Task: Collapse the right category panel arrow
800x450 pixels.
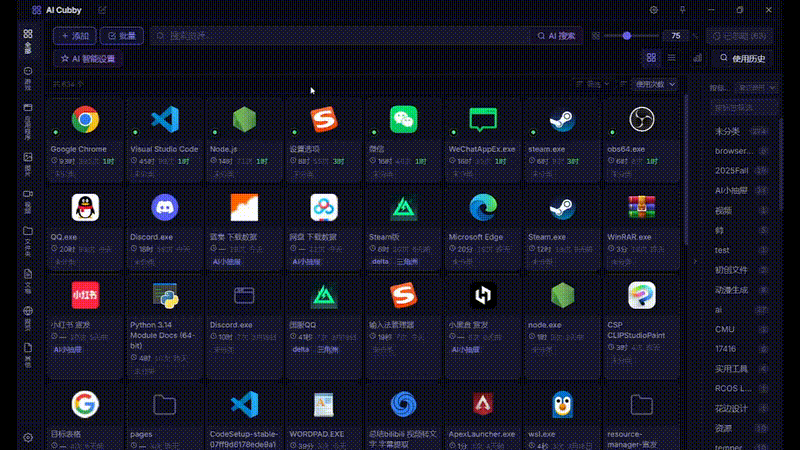Action: pos(695,261)
